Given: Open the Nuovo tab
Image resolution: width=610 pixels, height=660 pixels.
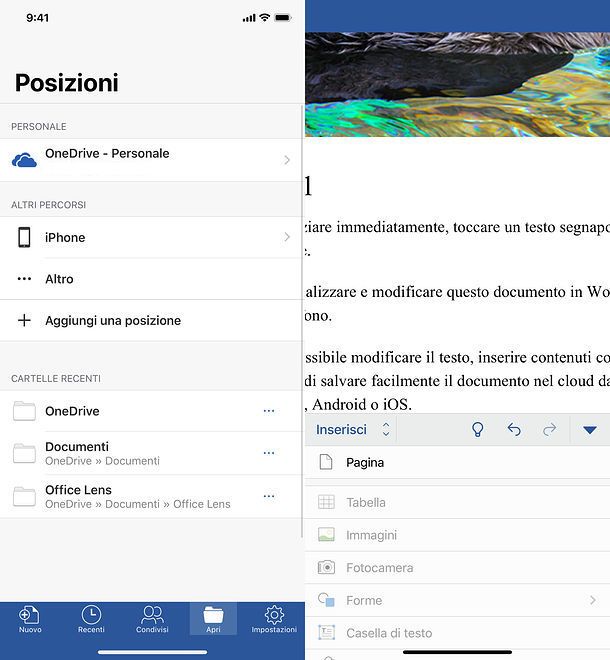Looking at the screenshot, I should pos(30,619).
